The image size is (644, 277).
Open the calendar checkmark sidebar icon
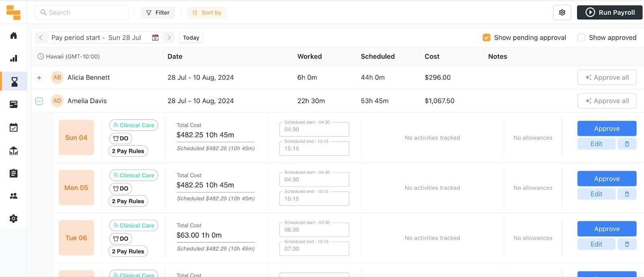pos(13,128)
